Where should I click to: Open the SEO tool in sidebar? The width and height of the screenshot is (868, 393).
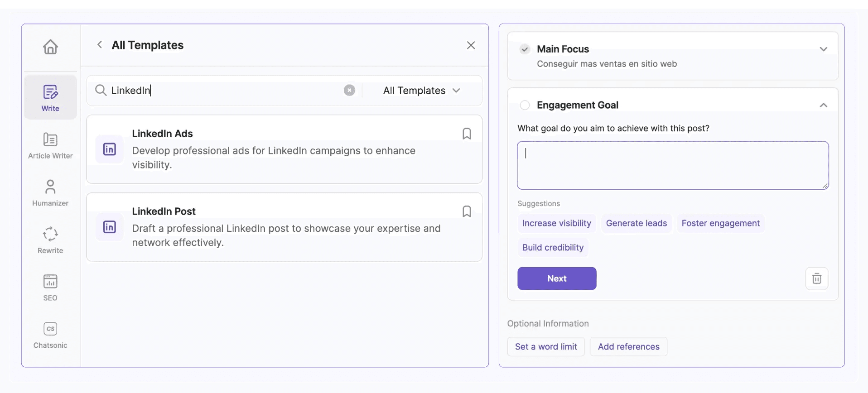point(50,288)
